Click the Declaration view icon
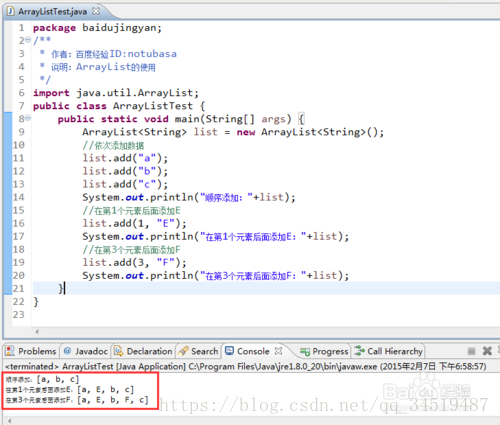 (x=118, y=351)
